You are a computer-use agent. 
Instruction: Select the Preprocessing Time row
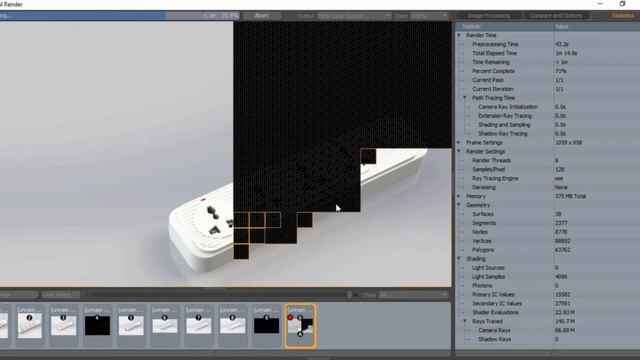548,44
